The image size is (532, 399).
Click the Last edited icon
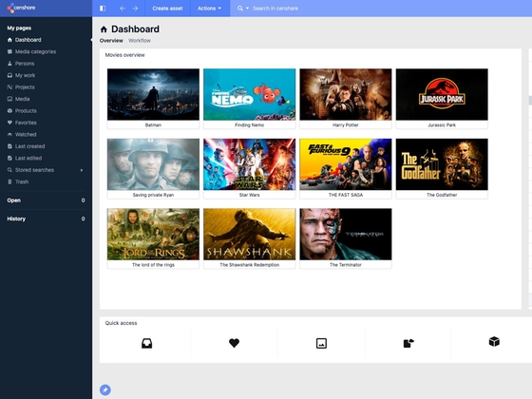pyautogui.click(x=9, y=158)
